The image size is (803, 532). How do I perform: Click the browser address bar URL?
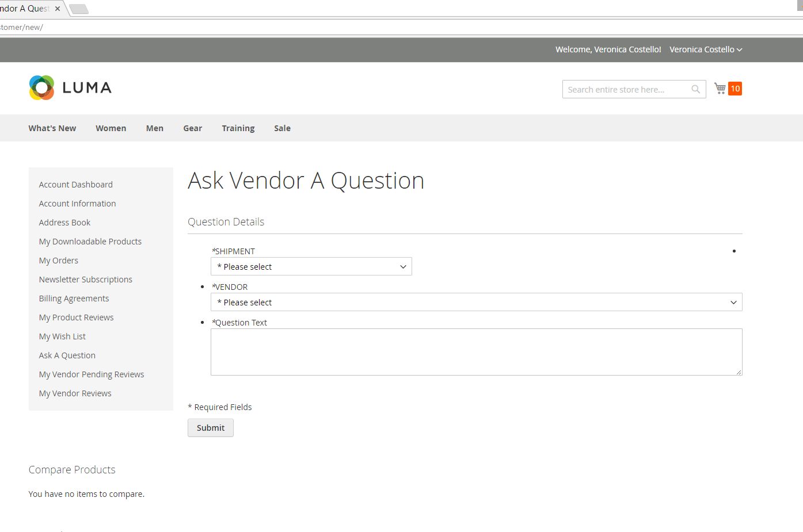tap(21, 27)
